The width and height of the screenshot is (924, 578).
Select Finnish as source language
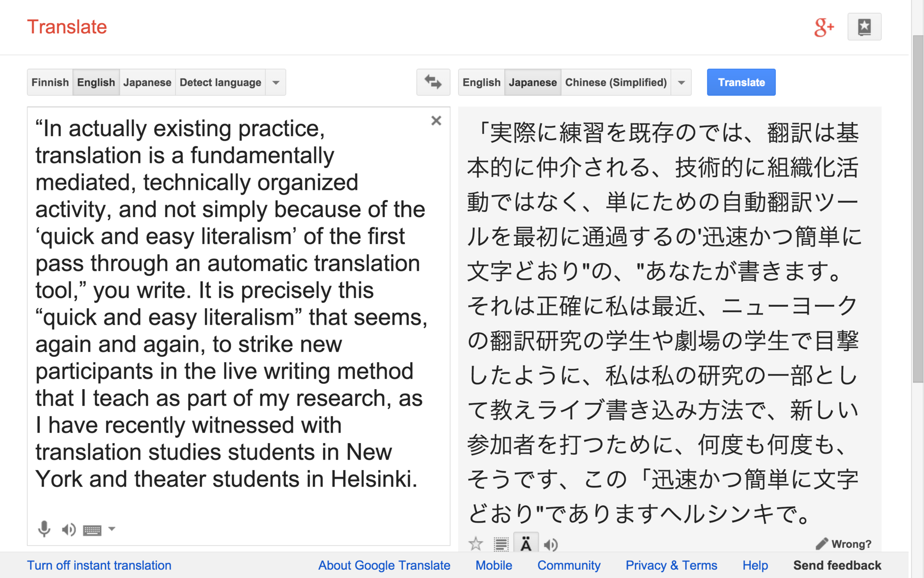pyautogui.click(x=50, y=82)
